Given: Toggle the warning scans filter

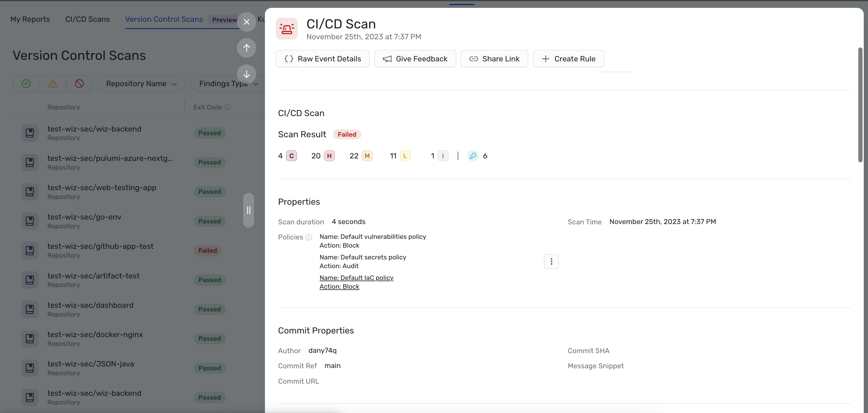Looking at the screenshot, I should pyautogui.click(x=53, y=83).
